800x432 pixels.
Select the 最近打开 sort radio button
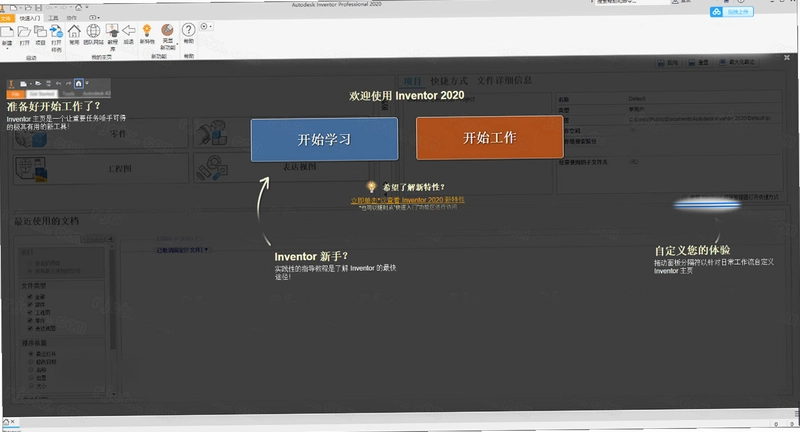tap(31, 353)
